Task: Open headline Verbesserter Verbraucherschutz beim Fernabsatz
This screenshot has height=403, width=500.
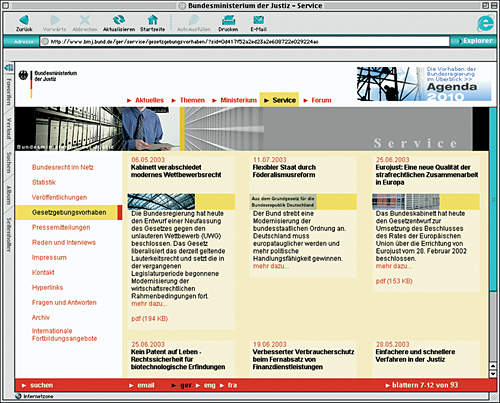Action: pos(303,359)
